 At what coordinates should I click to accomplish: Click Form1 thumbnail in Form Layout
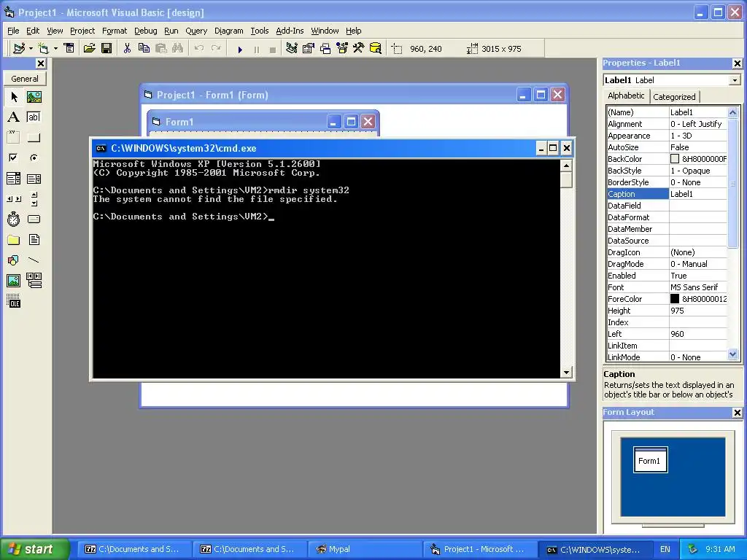[650, 459]
